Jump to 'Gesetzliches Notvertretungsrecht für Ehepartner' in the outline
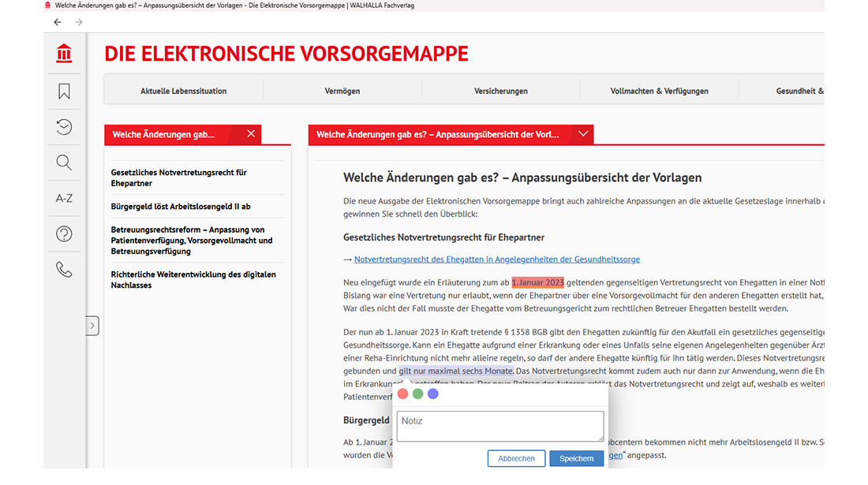The width and height of the screenshot is (868, 485). [x=179, y=177]
